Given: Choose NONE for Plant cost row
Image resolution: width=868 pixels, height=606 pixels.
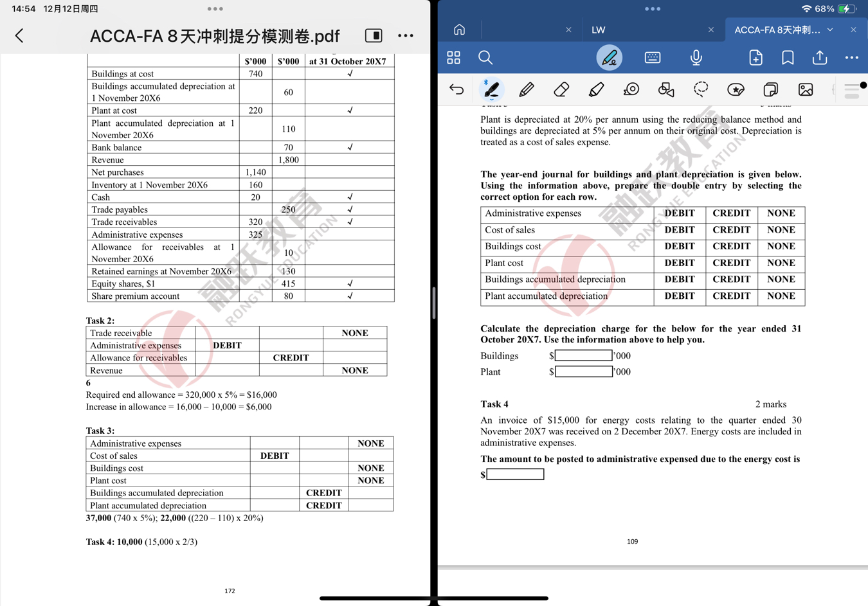Looking at the screenshot, I should tap(781, 263).
